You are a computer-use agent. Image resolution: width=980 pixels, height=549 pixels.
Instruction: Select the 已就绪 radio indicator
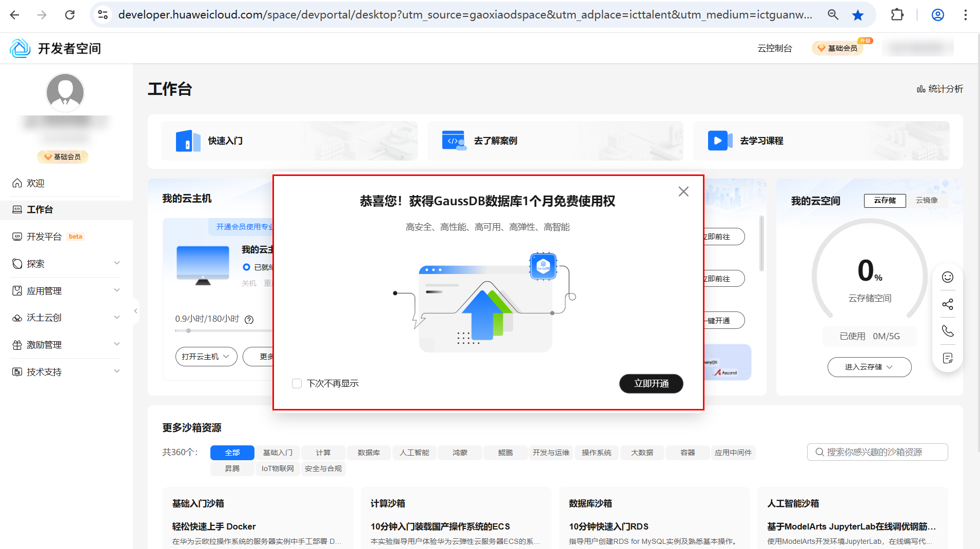pos(247,267)
